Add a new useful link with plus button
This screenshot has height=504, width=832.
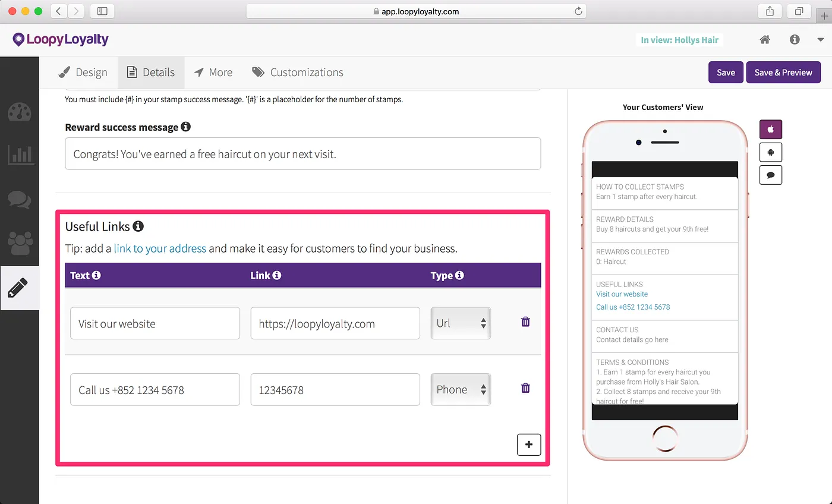point(529,445)
